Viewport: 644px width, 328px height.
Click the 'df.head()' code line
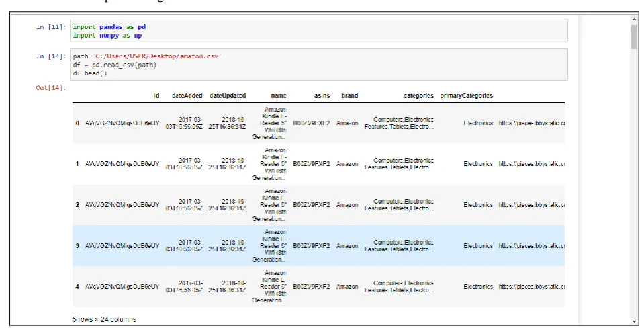pyautogui.click(x=90, y=73)
